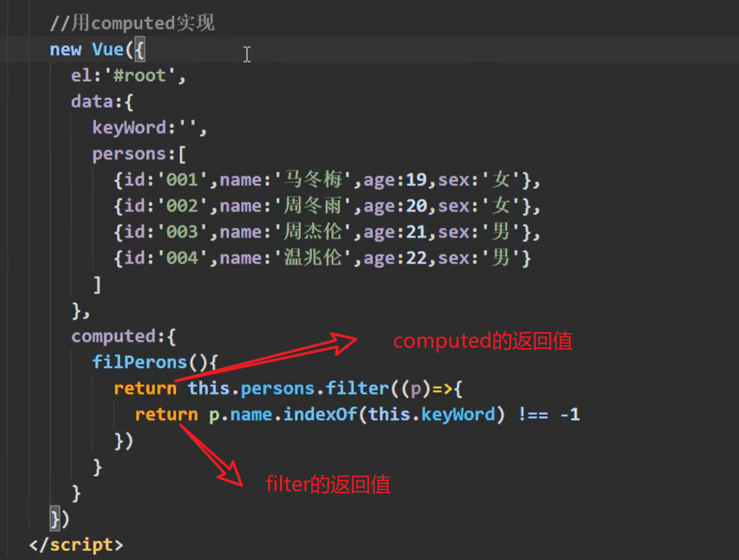Click the id value '001'
This screenshot has height=560, width=739.
[182, 180]
